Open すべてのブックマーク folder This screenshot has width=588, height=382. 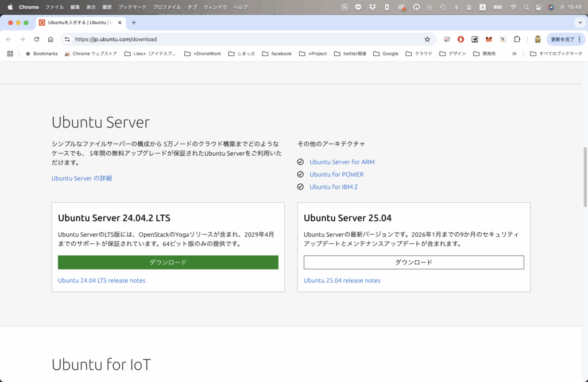click(556, 53)
